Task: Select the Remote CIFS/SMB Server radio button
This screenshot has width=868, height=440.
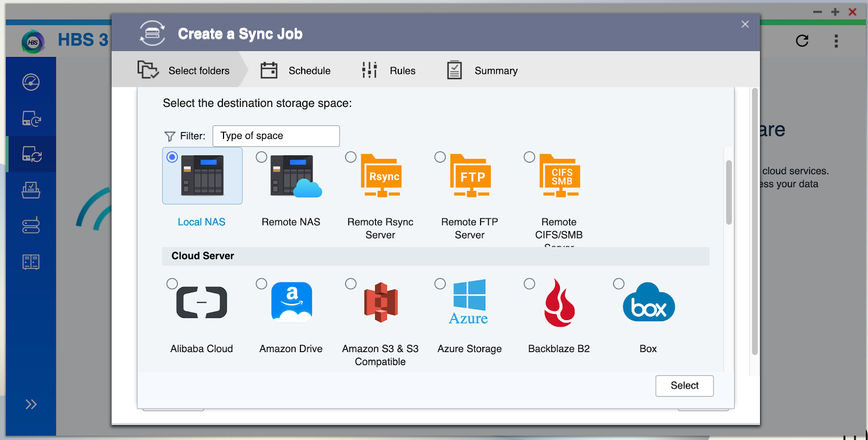Action: point(529,157)
